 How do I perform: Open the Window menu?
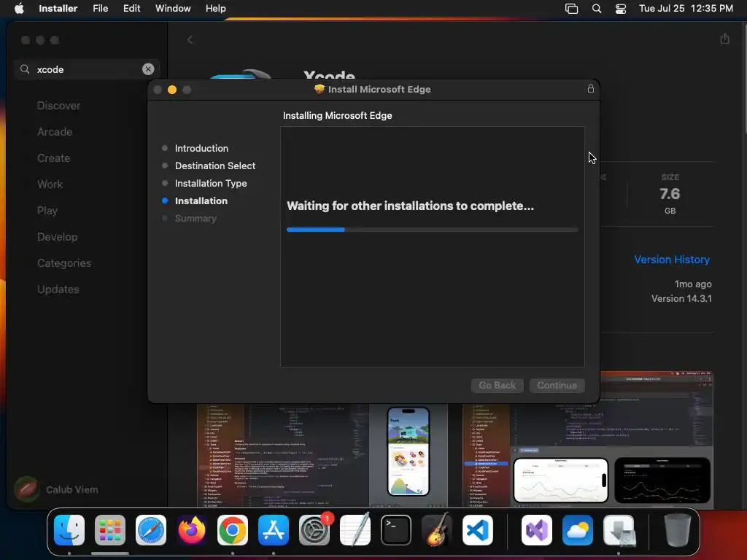[173, 9]
